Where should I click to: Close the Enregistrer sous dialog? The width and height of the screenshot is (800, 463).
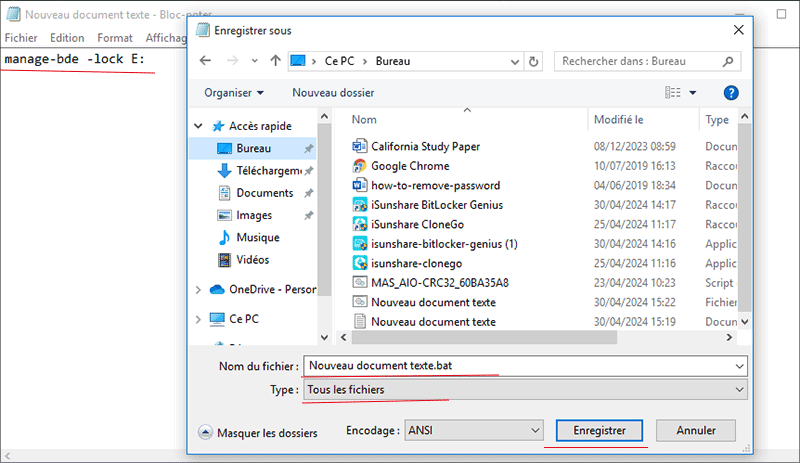point(738,30)
